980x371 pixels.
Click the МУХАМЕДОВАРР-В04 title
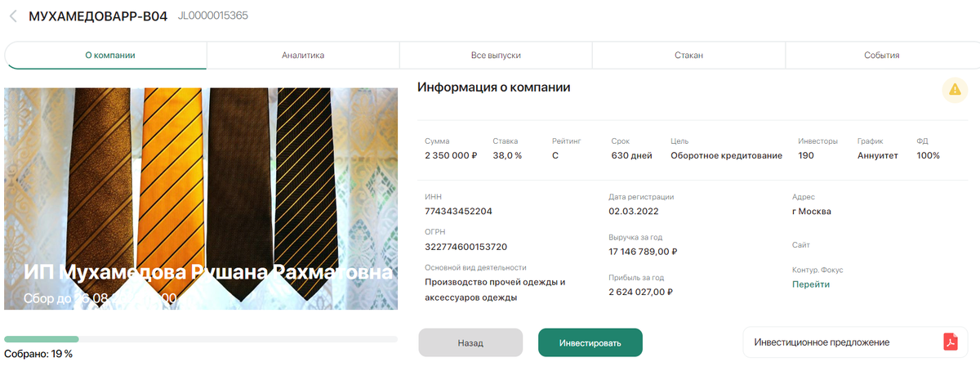click(98, 16)
